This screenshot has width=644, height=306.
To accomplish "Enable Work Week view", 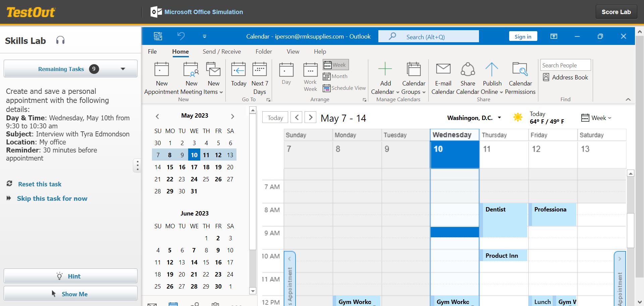I will point(310,77).
